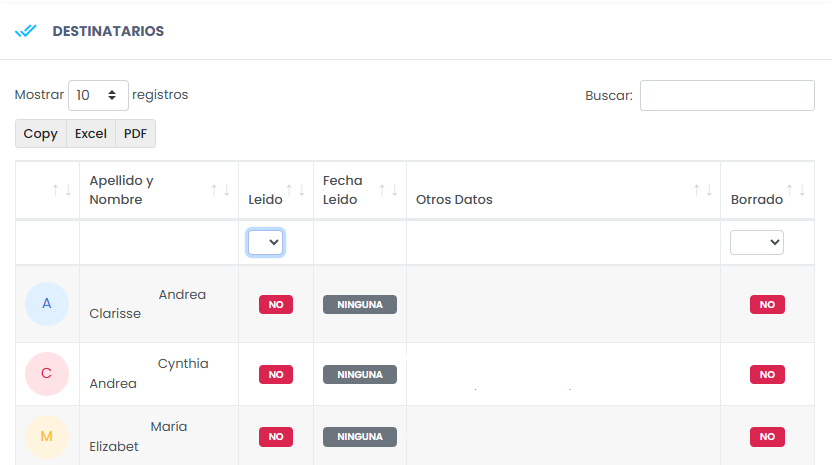This screenshot has width=832, height=465.
Task: Click the red avatar circle C
Action: click(47, 374)
